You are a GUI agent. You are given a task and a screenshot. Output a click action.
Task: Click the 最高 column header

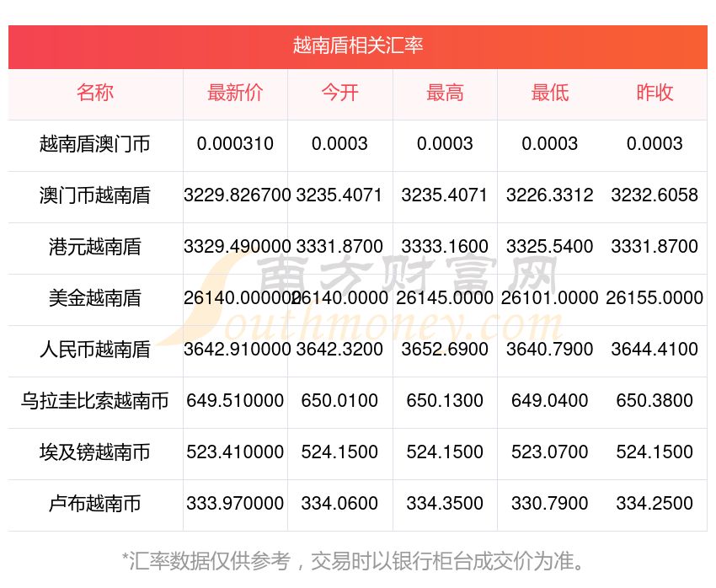[445, 93]
